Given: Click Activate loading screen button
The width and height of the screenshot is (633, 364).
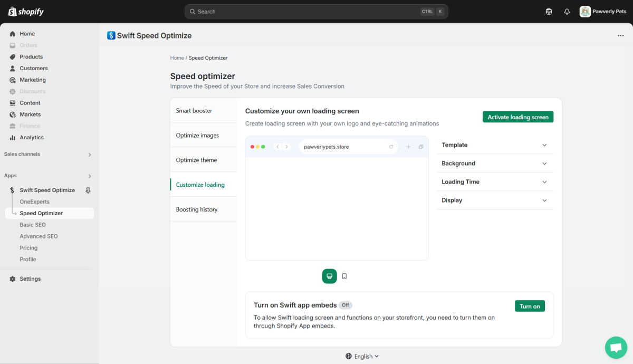Looking at the screenshot, I should coord(518,117).
